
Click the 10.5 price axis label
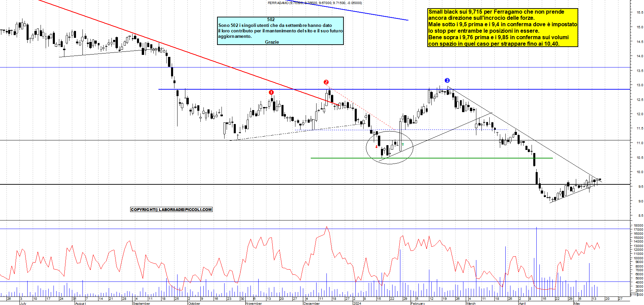point(640,158)
